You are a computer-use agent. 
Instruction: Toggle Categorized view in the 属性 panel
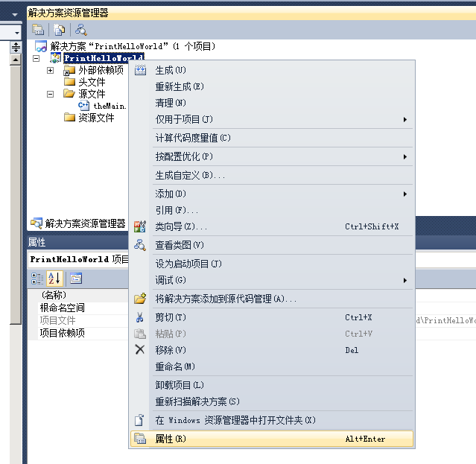tap(37, 279)
